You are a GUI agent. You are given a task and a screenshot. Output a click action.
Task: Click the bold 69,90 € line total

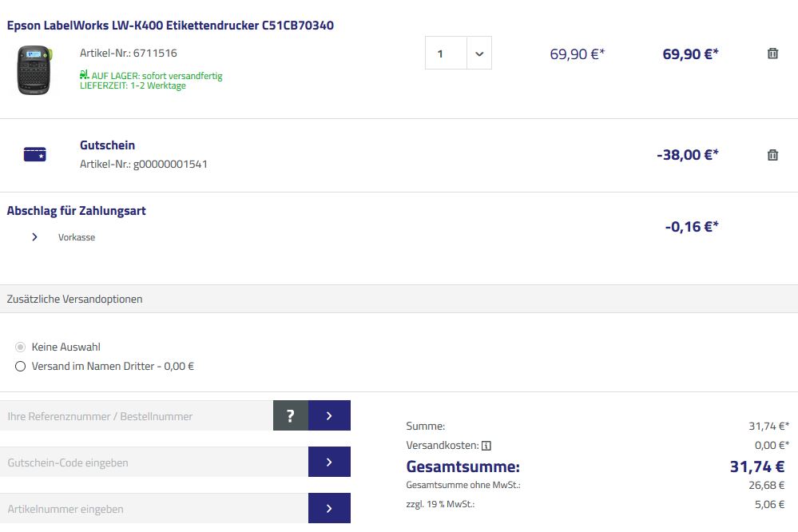[x=691, y=54]
